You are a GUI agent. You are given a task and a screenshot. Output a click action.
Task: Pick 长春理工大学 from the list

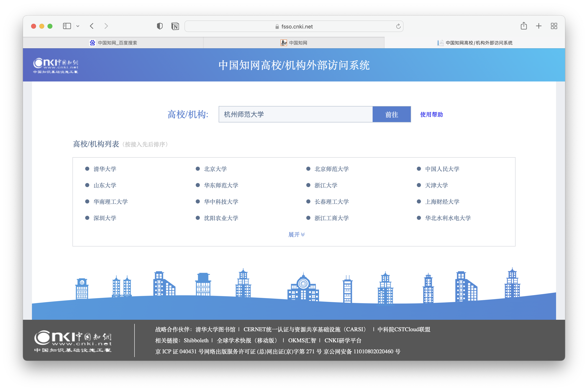click(332, 202)
